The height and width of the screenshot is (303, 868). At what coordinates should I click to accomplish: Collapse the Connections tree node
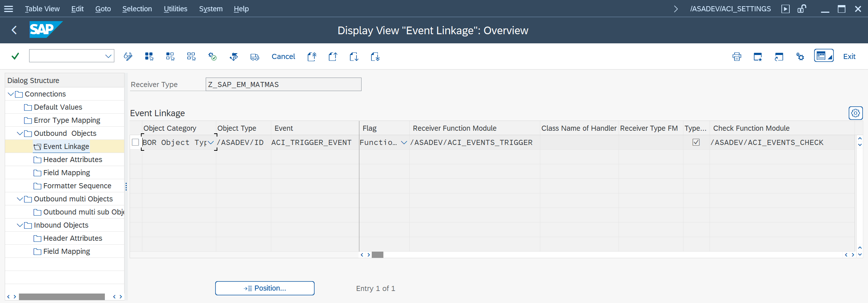click(11, 94)
